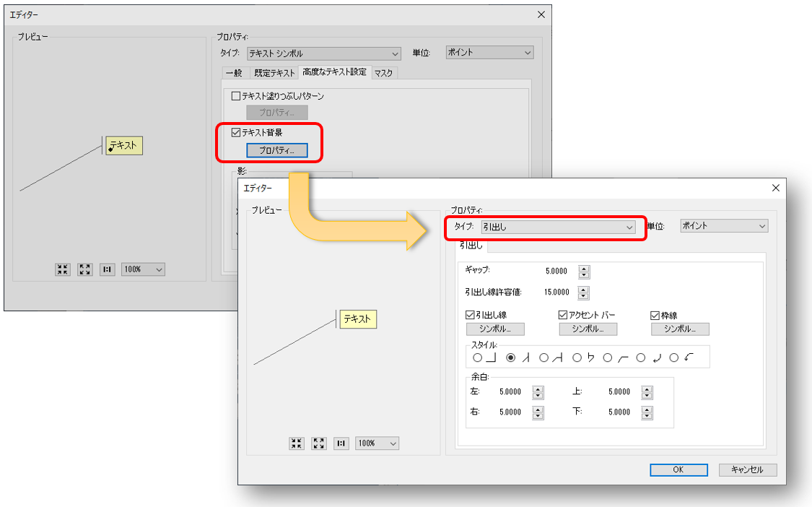Screen dimensions: 812x507
Task: Switch to 既定テキスト tab
Action: [274, 73]
